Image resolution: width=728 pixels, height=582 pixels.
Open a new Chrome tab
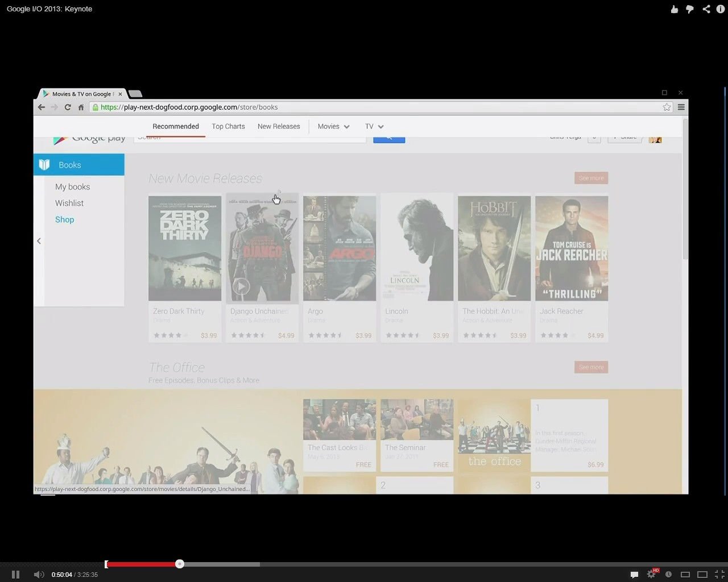[135, 94]
